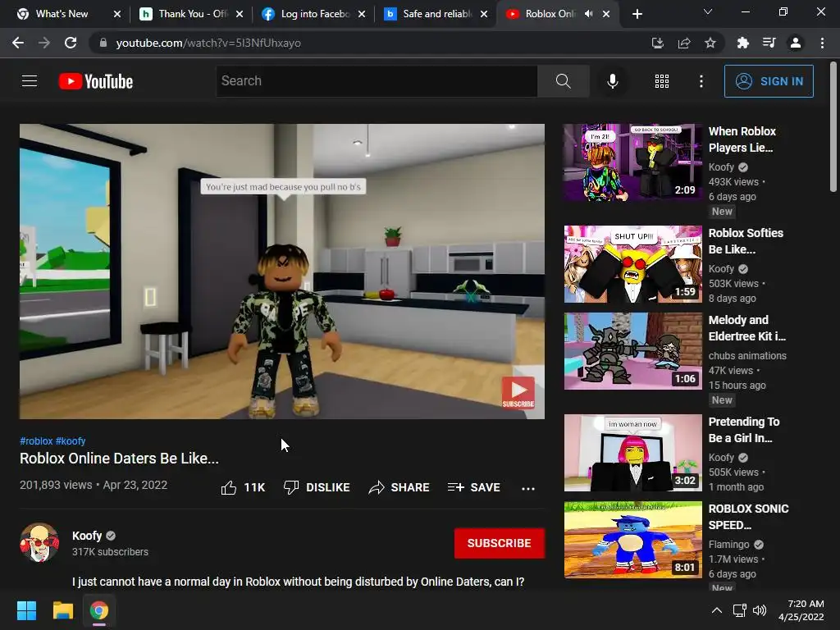
Task: Switch to Safe and reliable tab
Action: click(428, 14)
